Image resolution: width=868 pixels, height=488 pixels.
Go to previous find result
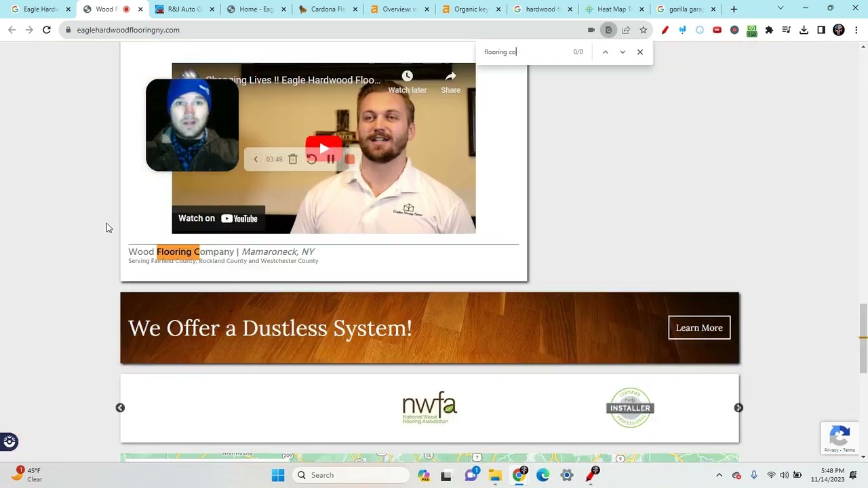[x=605, y=52]
